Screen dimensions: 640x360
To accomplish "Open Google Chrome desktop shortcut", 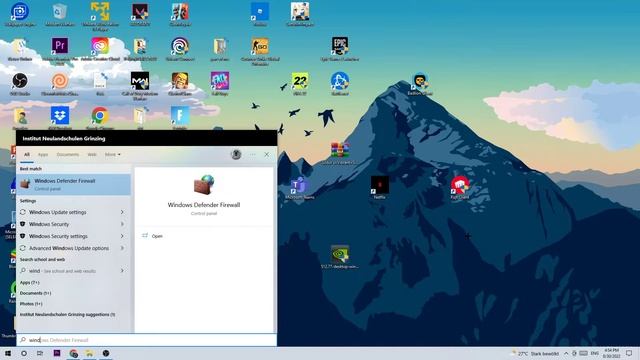I will pyautogui.click(x=100, y=118).
